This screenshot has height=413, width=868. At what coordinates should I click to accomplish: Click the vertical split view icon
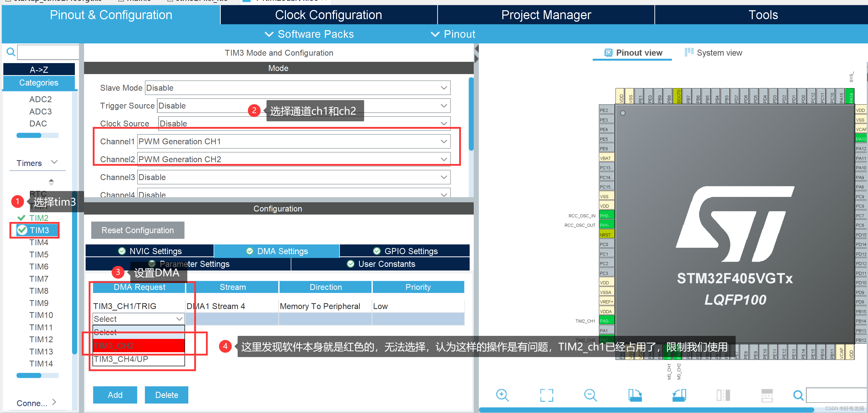[723, 395]
